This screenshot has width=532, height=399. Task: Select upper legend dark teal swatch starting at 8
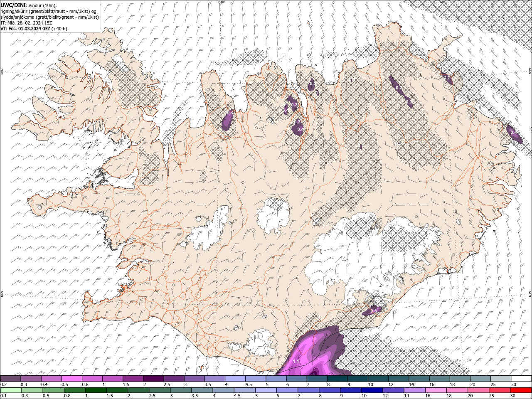(337, 379)
